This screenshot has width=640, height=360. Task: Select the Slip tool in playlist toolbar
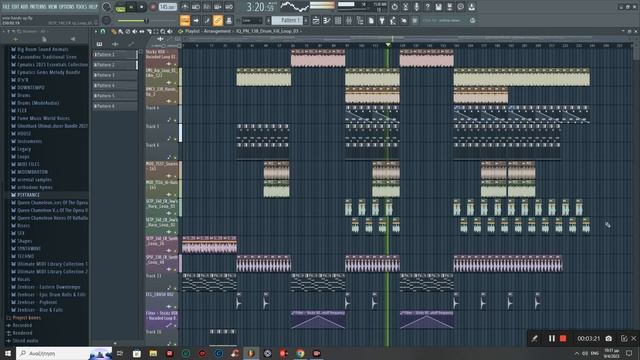click(x=142, y=31)
